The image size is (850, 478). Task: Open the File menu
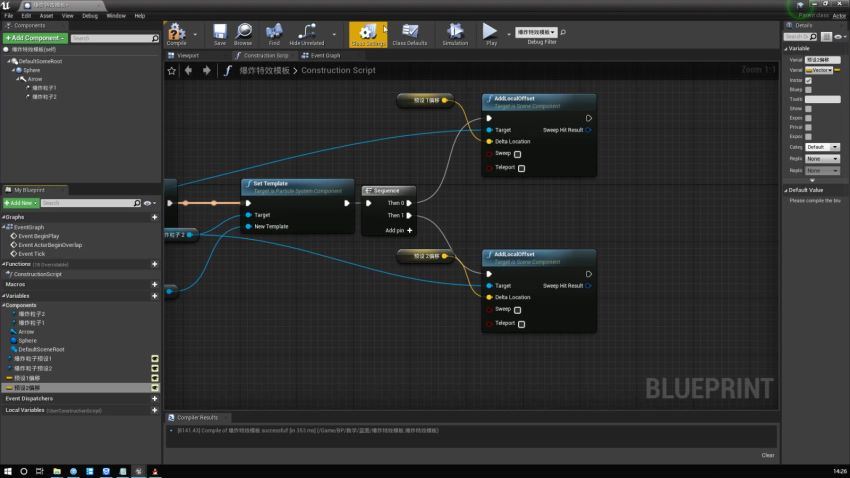click(9, 16)
